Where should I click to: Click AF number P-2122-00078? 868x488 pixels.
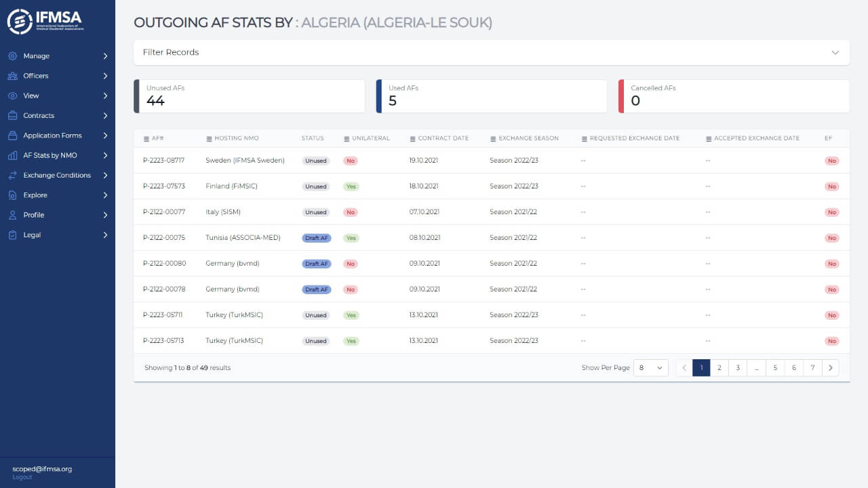click(x=163, y=289)
